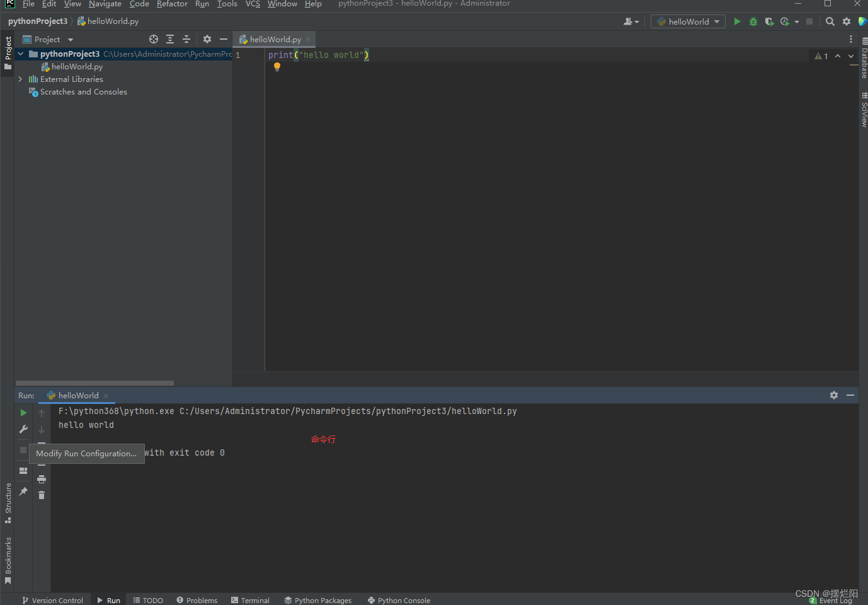
Task: Click Up the Stack Trace arrow
Action: 42,413
